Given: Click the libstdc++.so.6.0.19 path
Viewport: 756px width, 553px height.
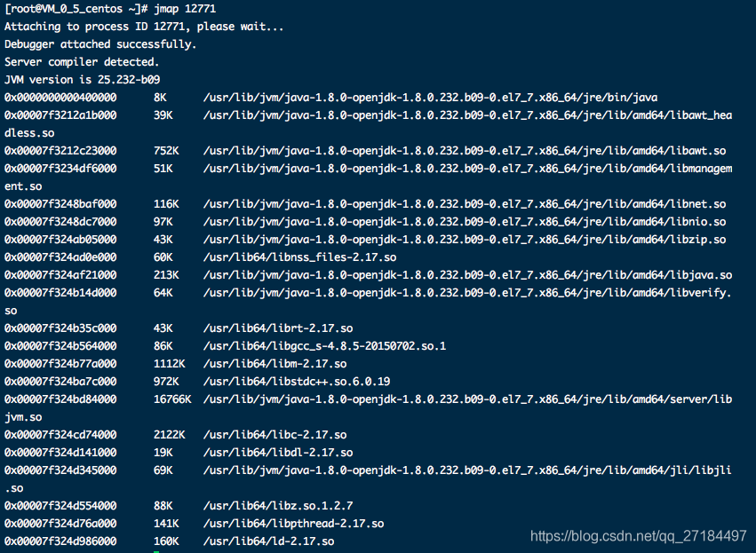Looking at the screenshot, I should pos(297,382).
